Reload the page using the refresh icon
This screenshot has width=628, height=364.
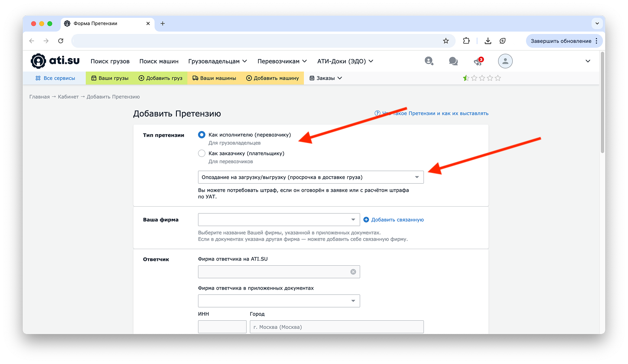[x=61, y=41]
